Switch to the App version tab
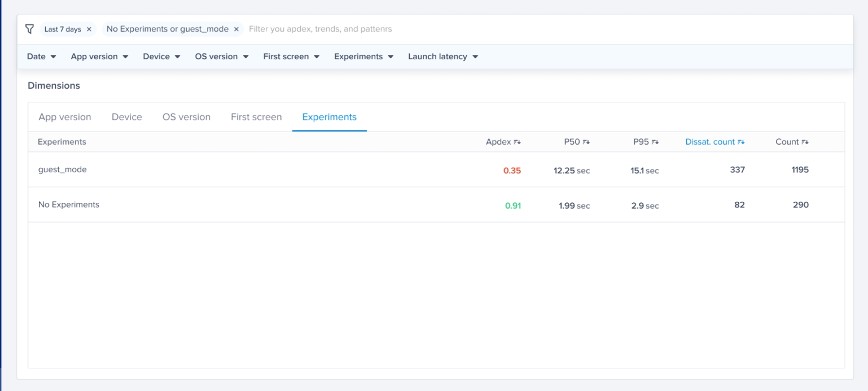 click(65, 117)
